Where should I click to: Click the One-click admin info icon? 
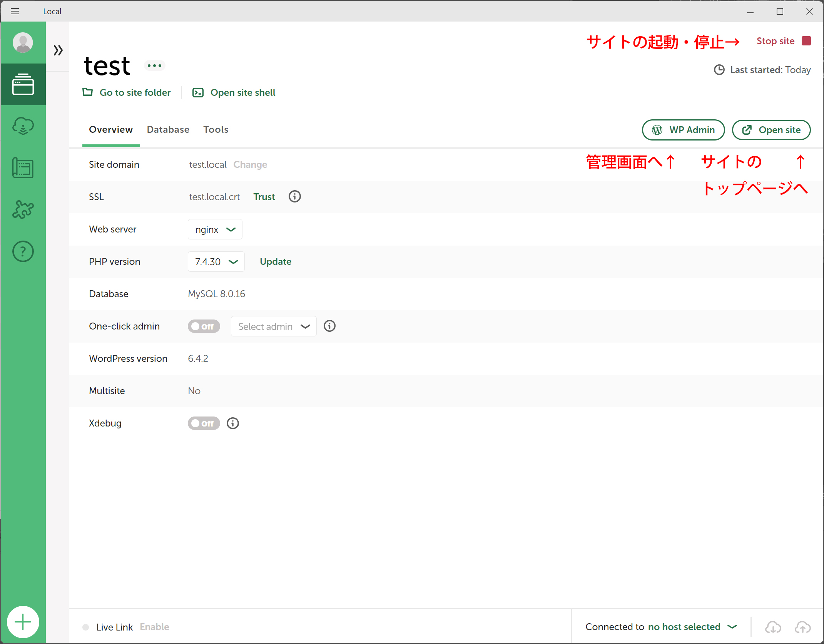[x=329, y=326]
